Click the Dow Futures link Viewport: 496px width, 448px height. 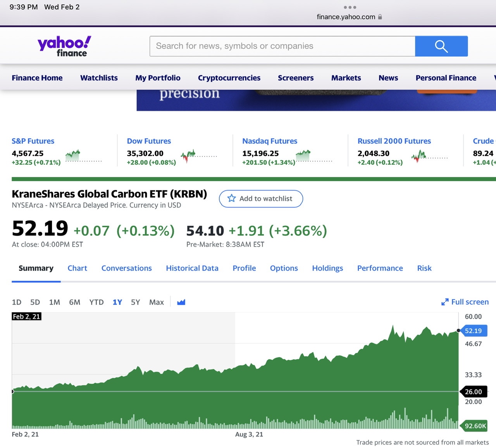pos(149,141)
